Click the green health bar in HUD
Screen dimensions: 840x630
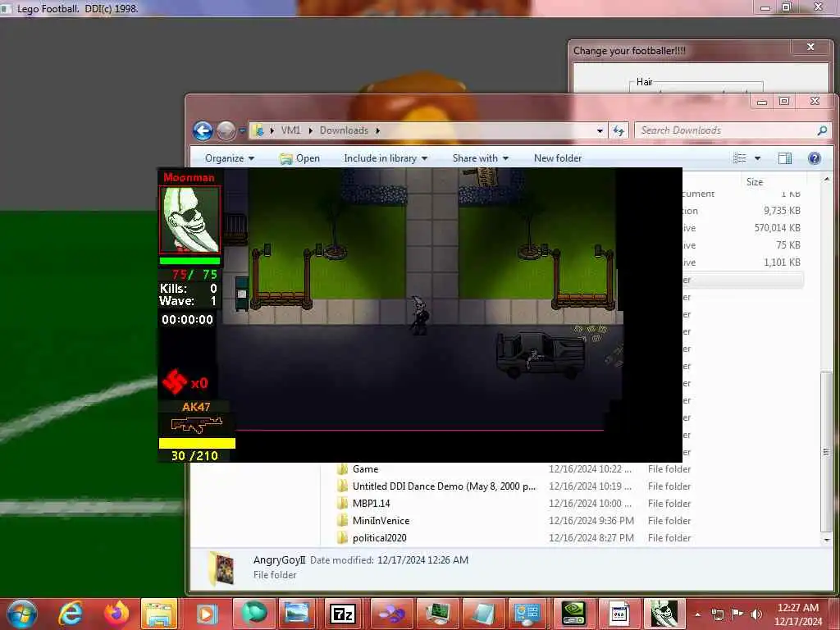(189, 261)
